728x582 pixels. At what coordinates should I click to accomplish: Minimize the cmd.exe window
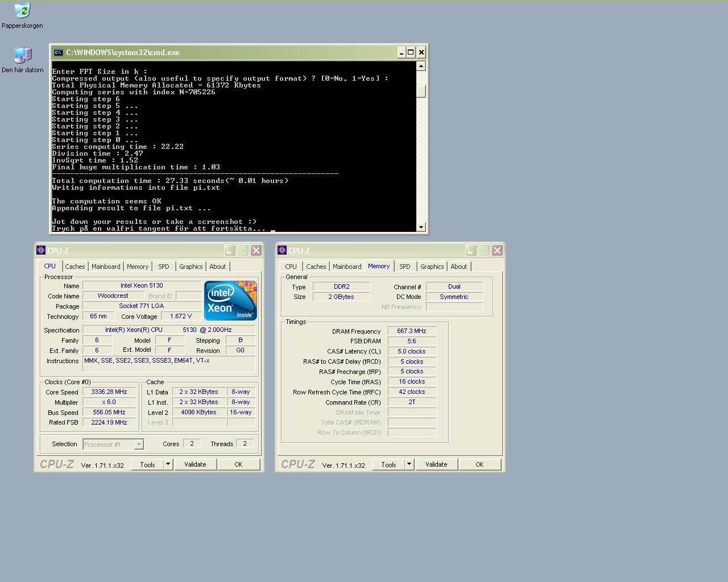tap(401, 52)
